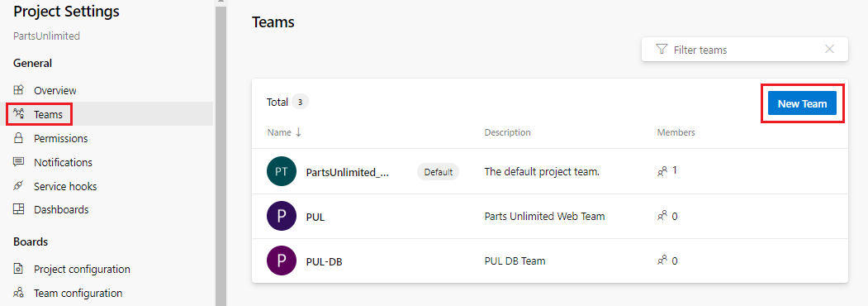The height and width of the screenshot is (306, 868).
Task: Focus the Filter teams input field
Action: 745,50
